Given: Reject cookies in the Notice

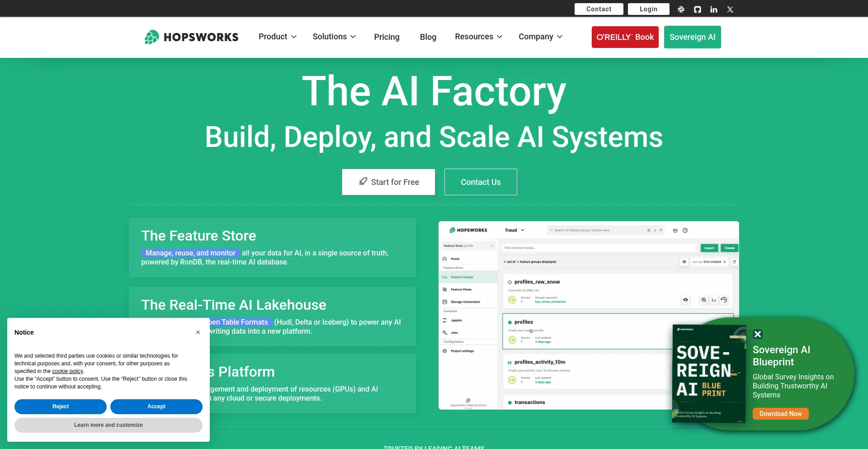Looking at the screenshot, I should click(x=61, y=406).
